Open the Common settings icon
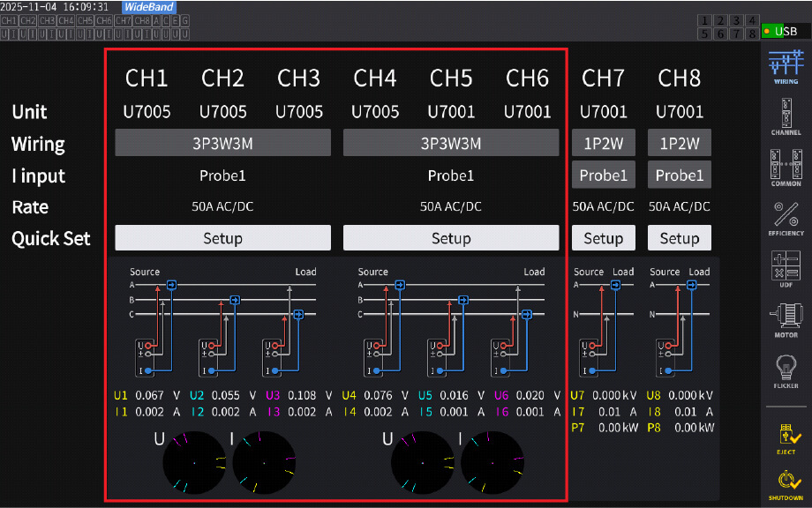The height and width of the screenshot is (508, 812). coord(786,168)
